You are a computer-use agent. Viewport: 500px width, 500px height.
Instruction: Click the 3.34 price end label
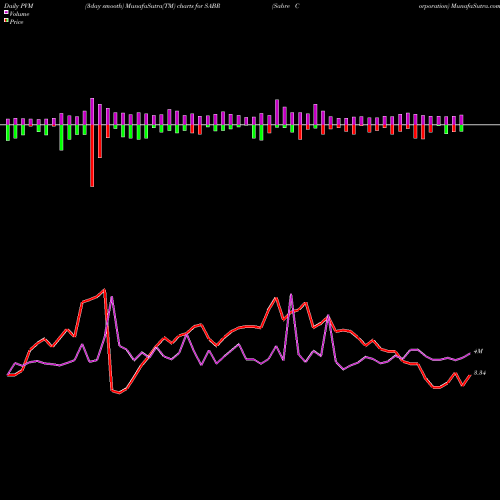[480, 373]
